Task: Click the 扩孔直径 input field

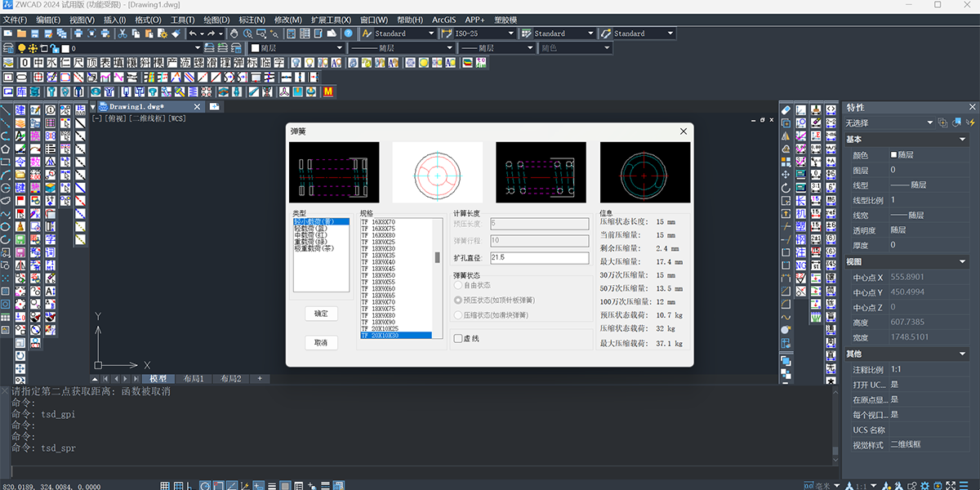Action: pyautogui.click(x=539, y=258)
